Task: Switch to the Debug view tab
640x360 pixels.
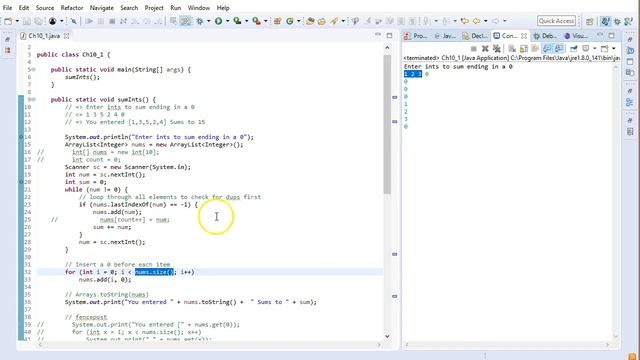Action: tap(545, 36)
